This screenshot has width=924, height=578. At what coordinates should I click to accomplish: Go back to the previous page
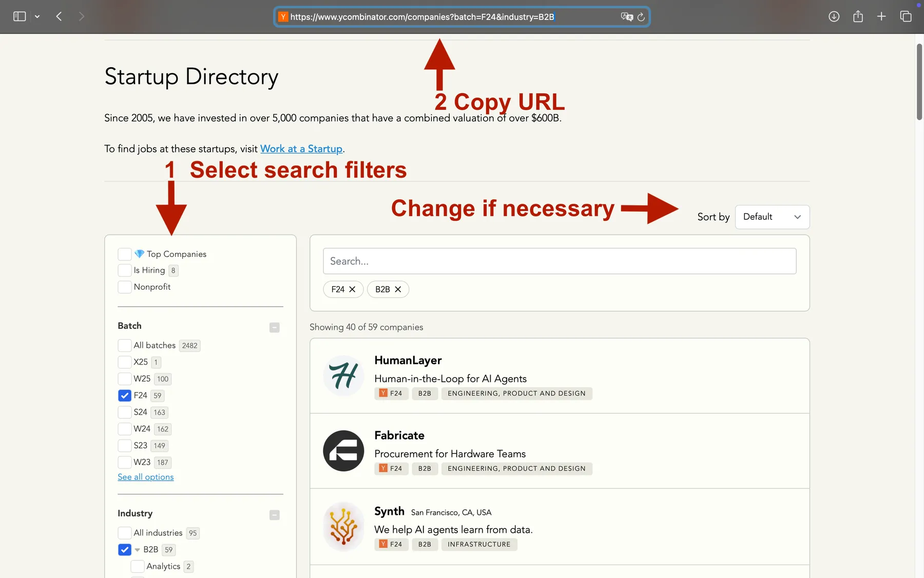59,16
